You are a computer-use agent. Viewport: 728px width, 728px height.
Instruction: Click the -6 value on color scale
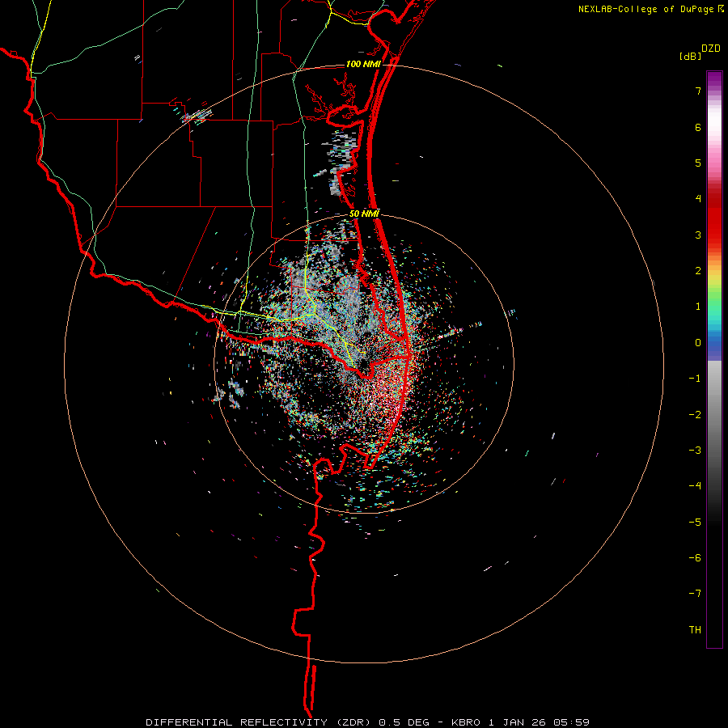[x=695, y=558]
